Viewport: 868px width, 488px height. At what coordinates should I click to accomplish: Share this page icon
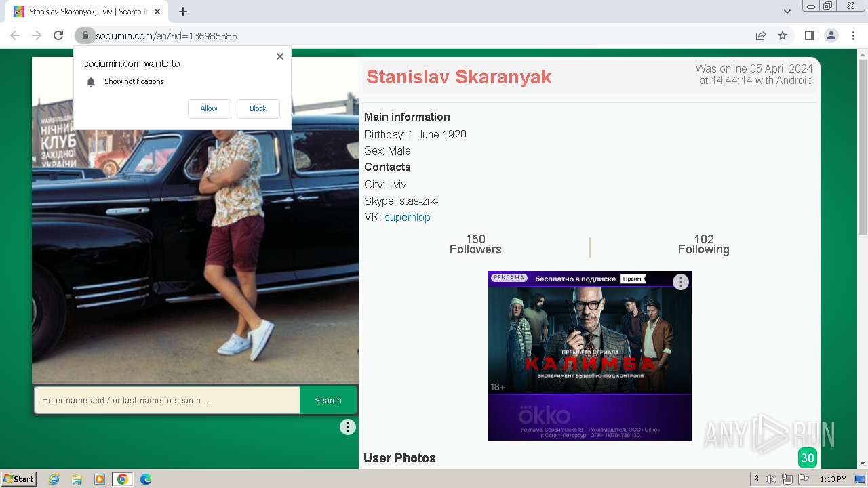(761, 36)
